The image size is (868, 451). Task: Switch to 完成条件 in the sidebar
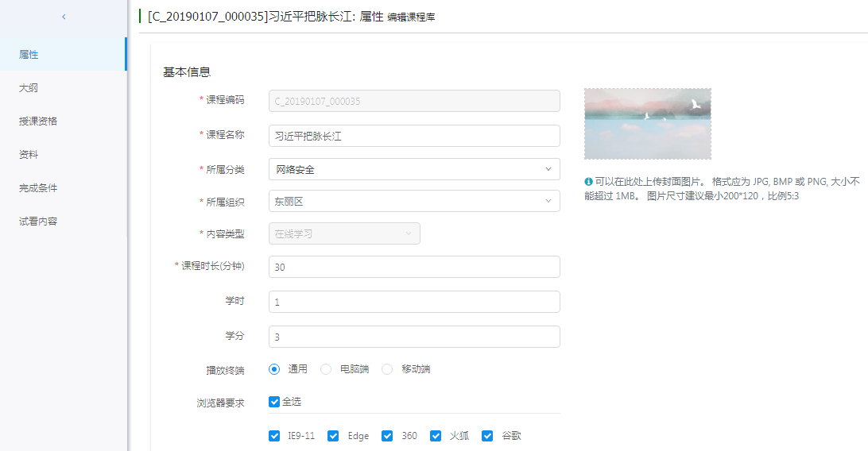click(38, 188)
